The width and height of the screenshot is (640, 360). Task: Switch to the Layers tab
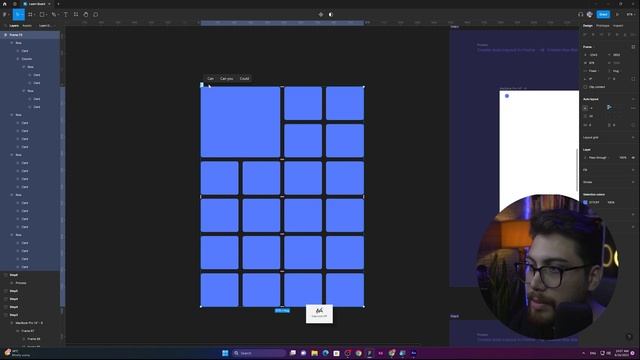pyautogui.click(x=14, y=26)
